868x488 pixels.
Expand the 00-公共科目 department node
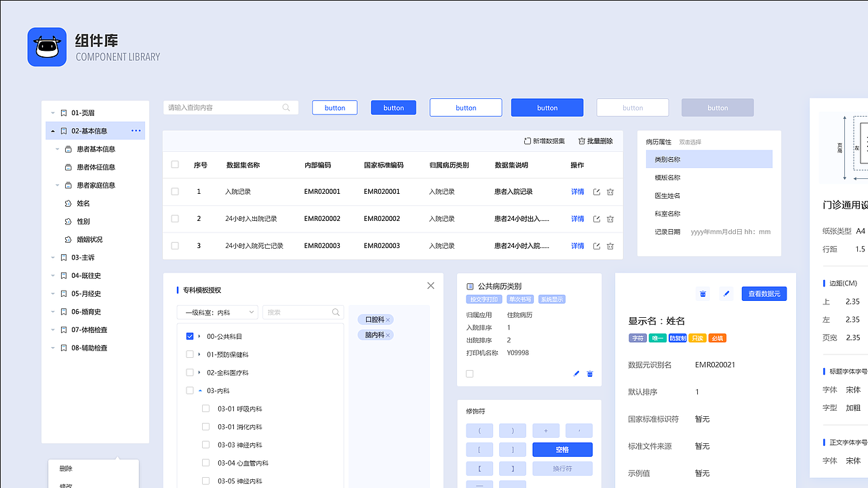point(200,336)
